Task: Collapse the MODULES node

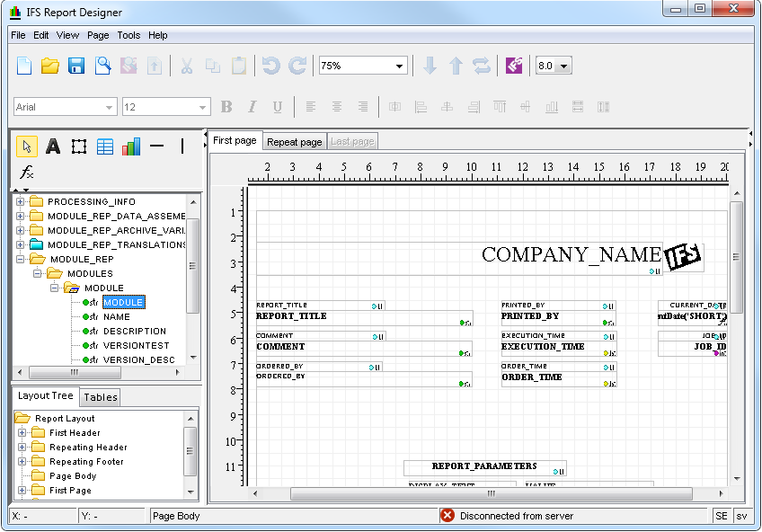Action: click(37, 273)
